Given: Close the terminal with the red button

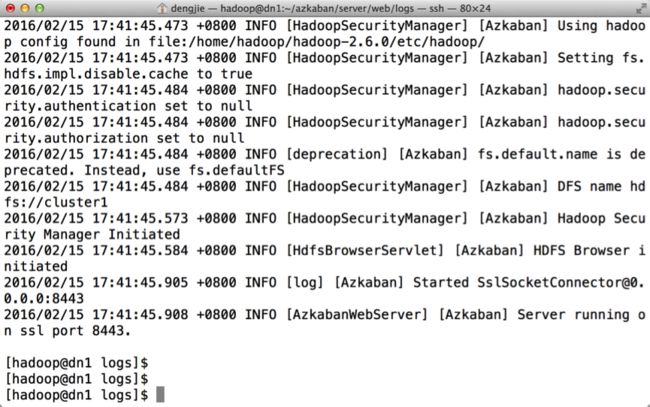Looking at the screenshot, I should (x=11, y=8).
